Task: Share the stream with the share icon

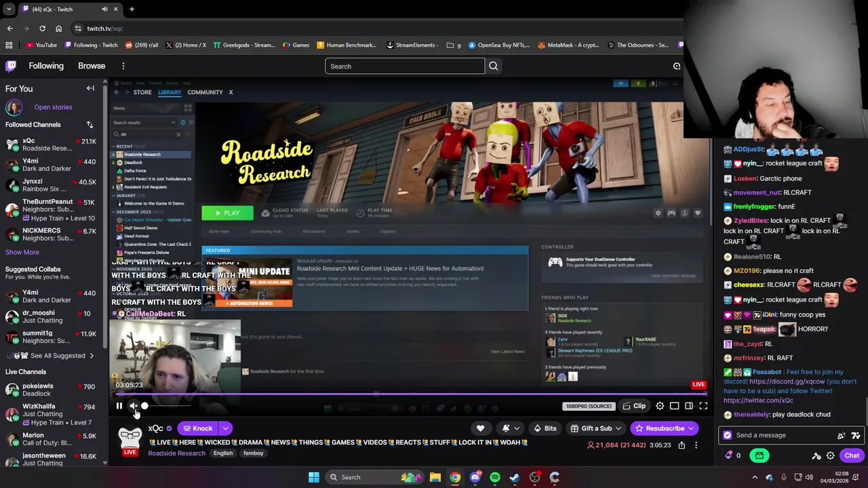Action: (x=682, y=445)
